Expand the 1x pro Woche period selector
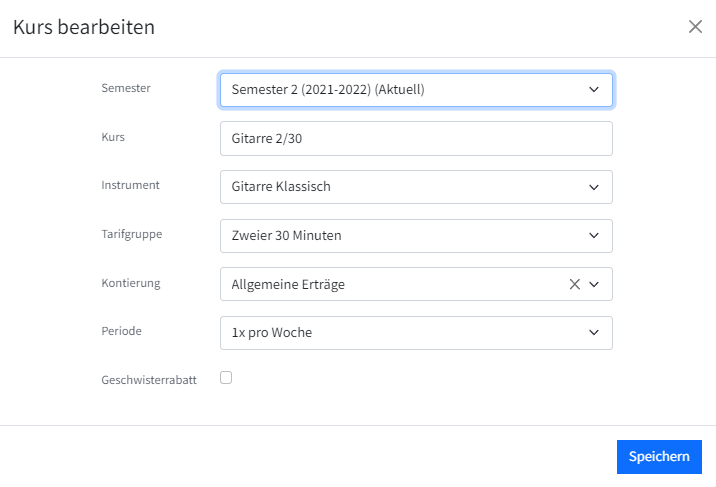Viewport: 716px width, 487px height. (x=416, y=333)
